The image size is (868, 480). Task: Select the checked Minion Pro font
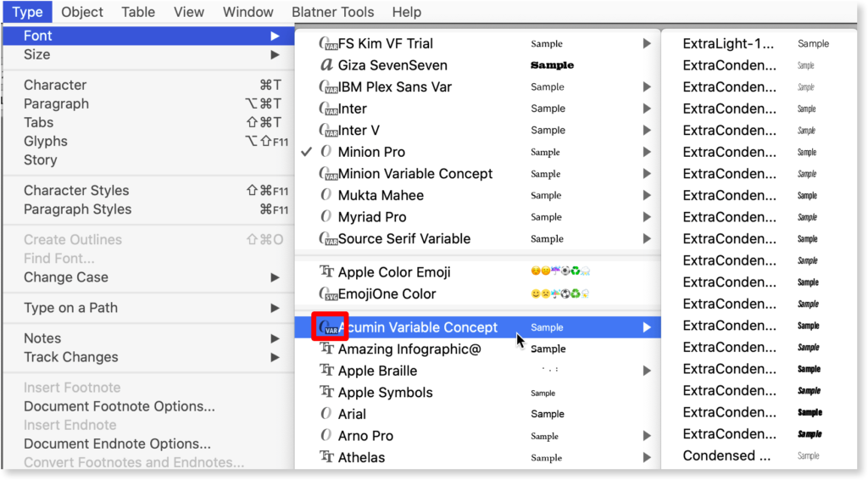371,152
